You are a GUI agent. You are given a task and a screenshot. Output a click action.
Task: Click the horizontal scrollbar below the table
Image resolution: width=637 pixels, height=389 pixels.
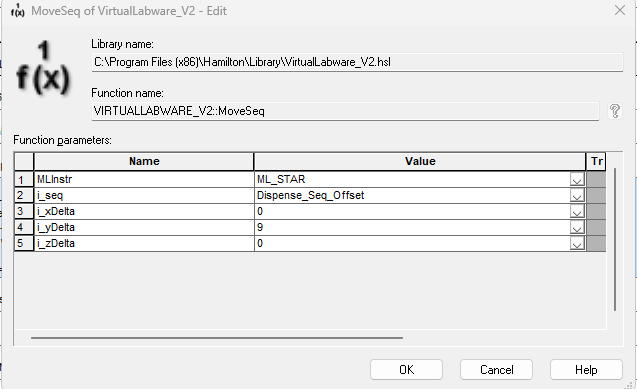217,337
